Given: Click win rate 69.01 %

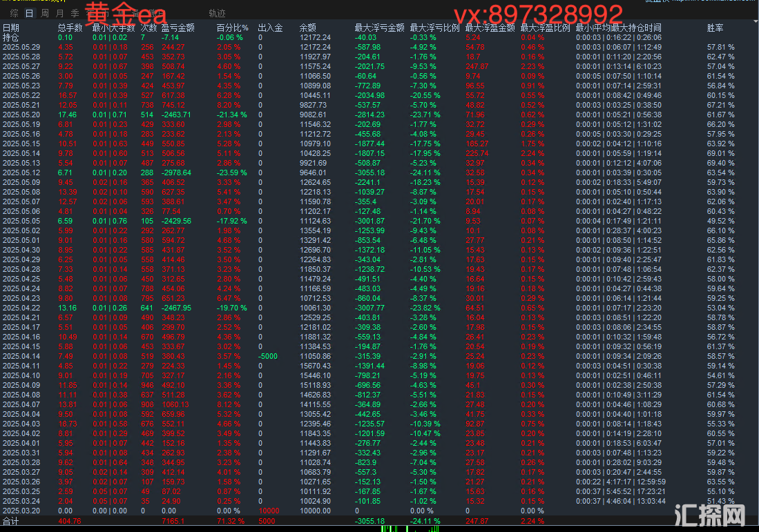Looking at the screenshot, I should pyautogui.click(x=721, y=153).
